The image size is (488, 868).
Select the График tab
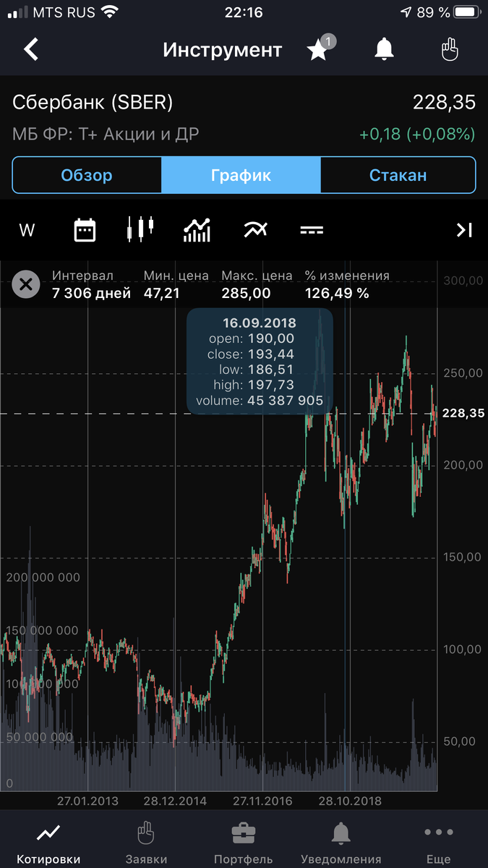(241, 175)
